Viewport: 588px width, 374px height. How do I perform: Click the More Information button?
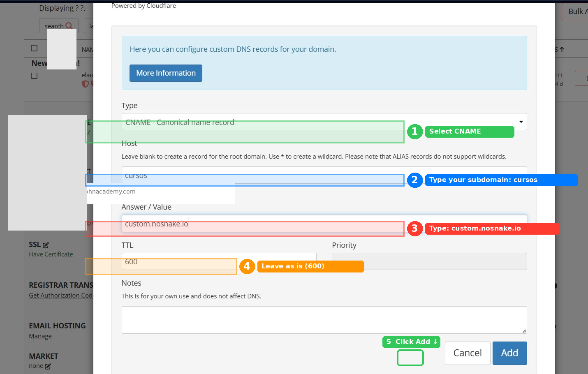pyautogui.click(x=166, y=73)
